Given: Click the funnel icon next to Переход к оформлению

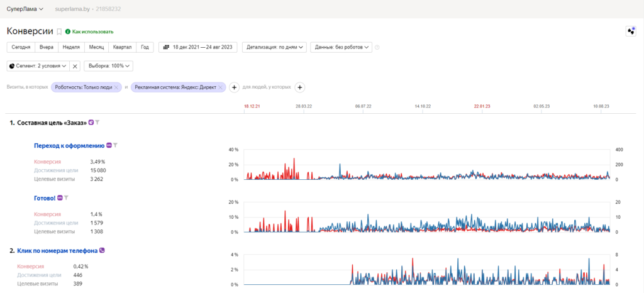Looking at the screenshot, I should [116, 145].
